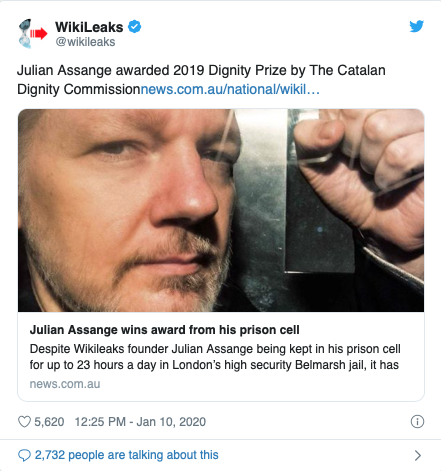
Task: View the 5,620 likes count
Action: click(49, 422)
